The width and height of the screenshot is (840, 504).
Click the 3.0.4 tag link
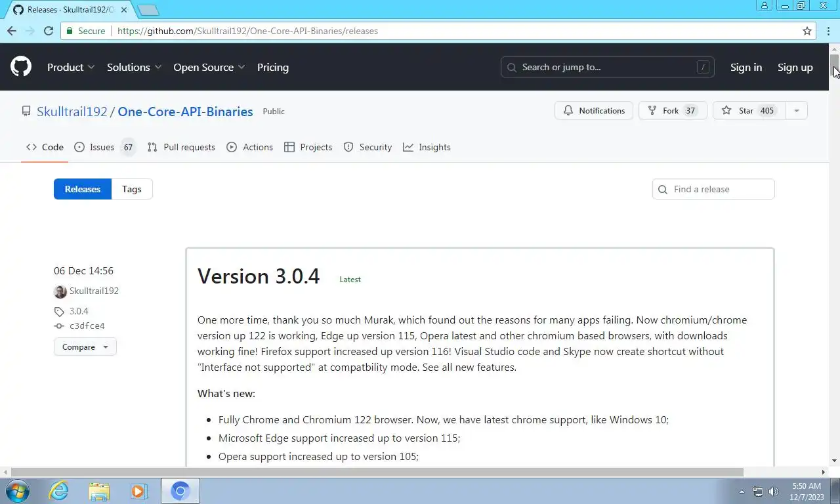79,311
